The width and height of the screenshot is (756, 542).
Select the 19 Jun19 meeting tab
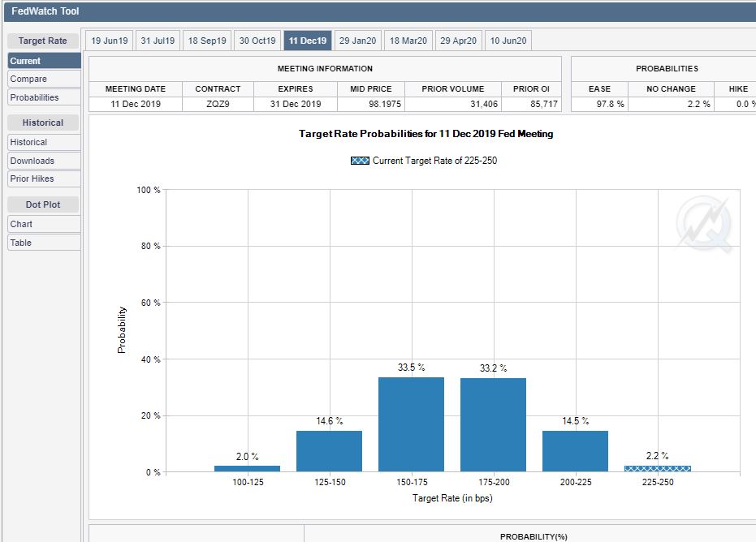click(108, 41)
